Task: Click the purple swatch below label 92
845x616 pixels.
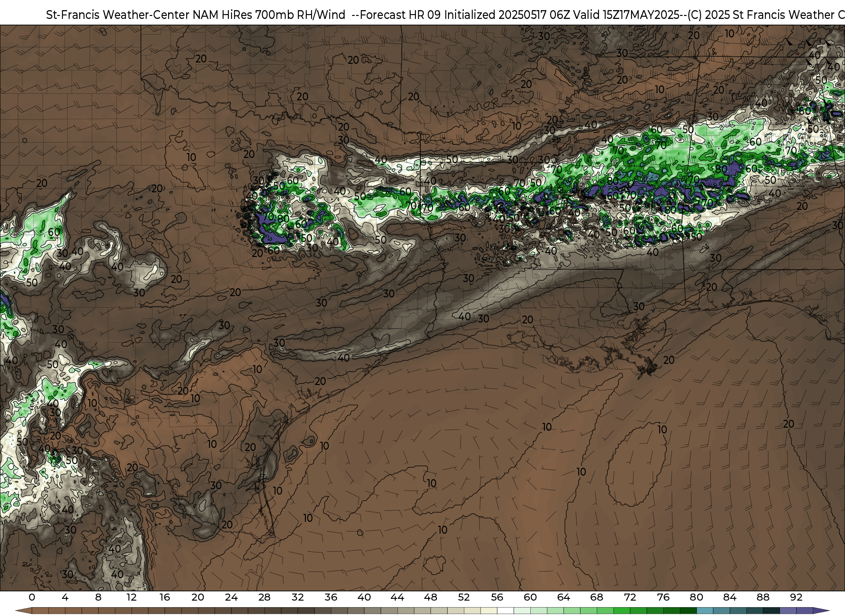Action: (805, 611)
